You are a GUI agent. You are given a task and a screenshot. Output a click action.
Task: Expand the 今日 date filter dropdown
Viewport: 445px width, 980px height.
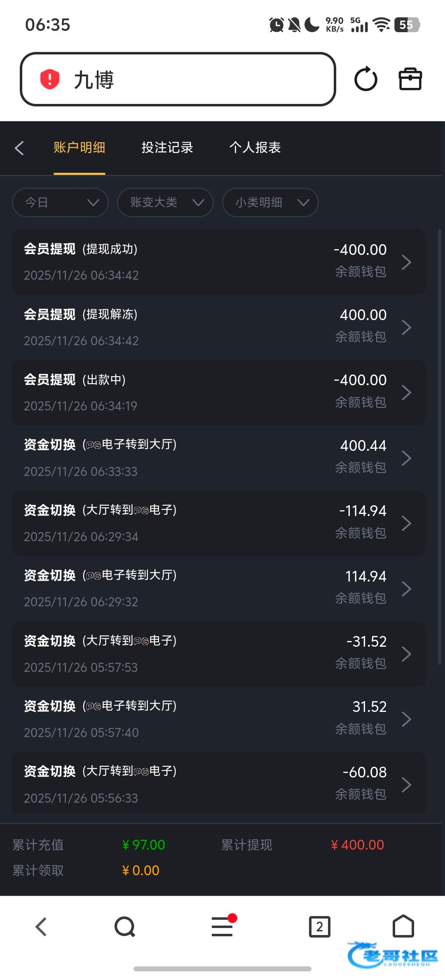[x=60, y=203]
